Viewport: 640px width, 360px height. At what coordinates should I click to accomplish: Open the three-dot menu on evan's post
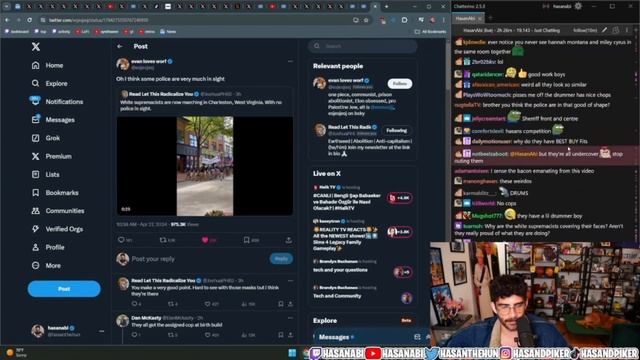click(x=290, y=61)
